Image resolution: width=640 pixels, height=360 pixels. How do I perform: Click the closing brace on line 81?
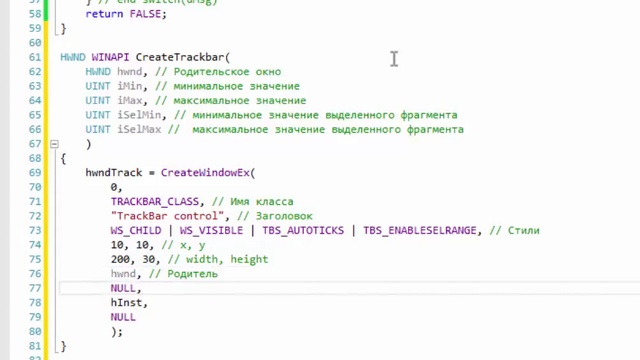[63, 347]
